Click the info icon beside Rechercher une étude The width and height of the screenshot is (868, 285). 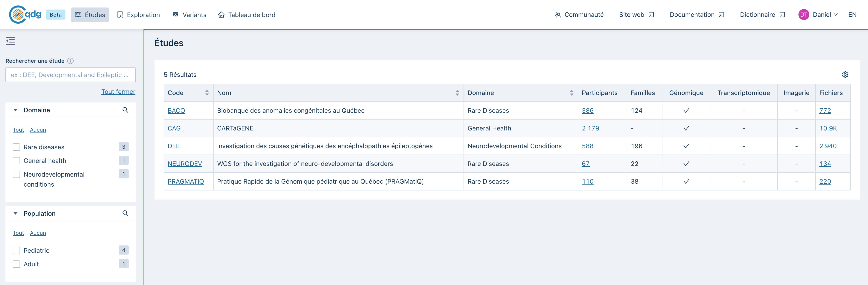(x=70, y=61)
